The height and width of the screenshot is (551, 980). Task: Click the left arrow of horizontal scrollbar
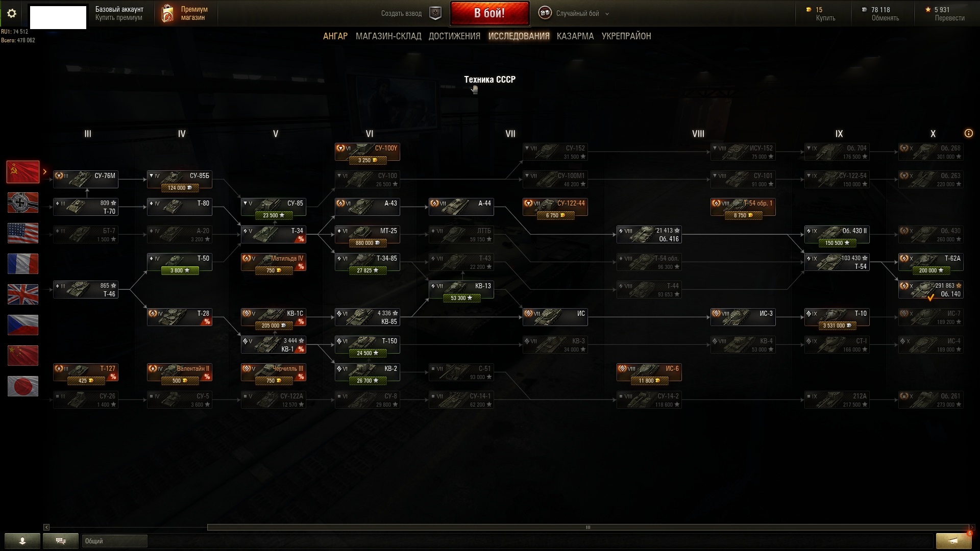(x=46, y=527)
